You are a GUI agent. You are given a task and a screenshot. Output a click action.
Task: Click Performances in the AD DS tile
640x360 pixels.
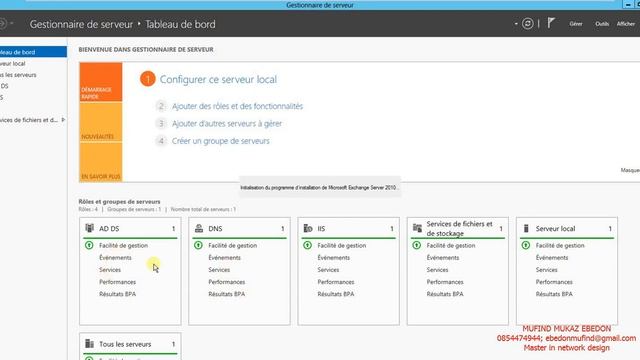(117, 282)
